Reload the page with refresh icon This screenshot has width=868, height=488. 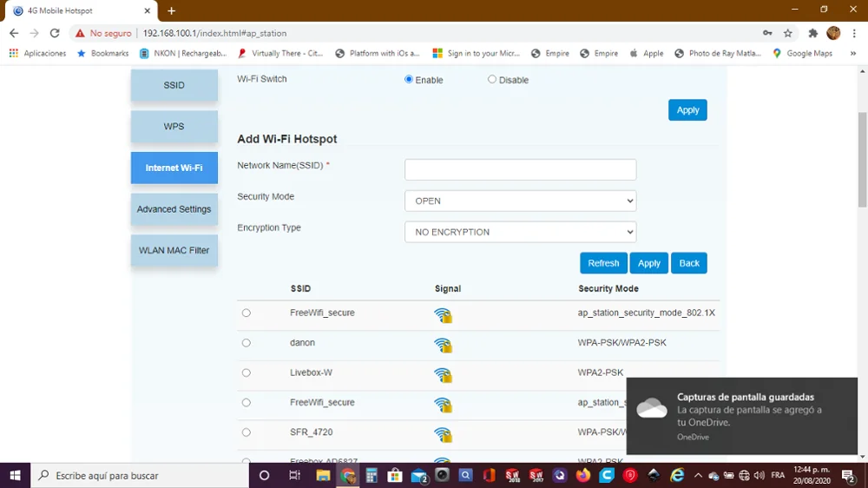click(x=54, y=33)
